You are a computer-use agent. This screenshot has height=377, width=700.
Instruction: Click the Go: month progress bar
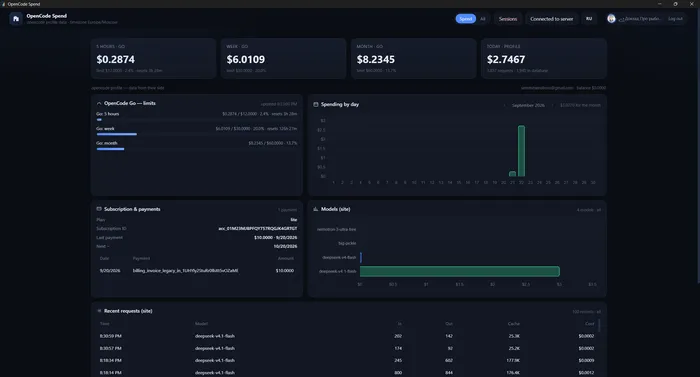pyautogui.click(x=196, y=149)
